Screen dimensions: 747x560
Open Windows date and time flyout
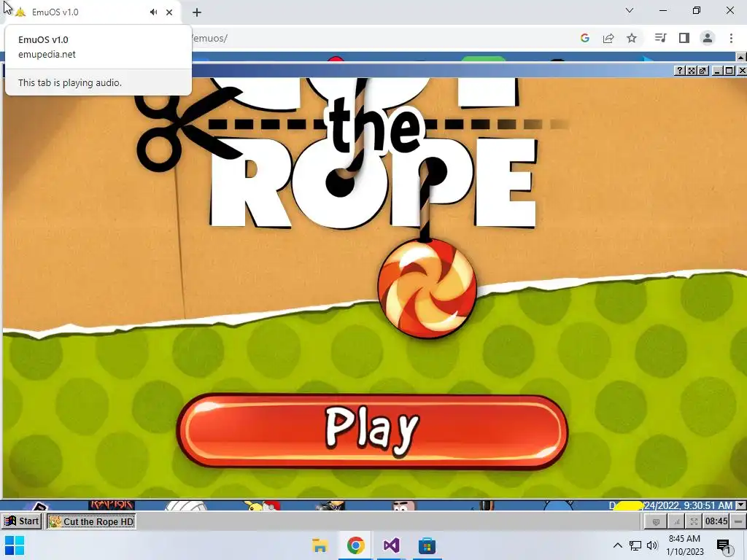tap(684, 545)
